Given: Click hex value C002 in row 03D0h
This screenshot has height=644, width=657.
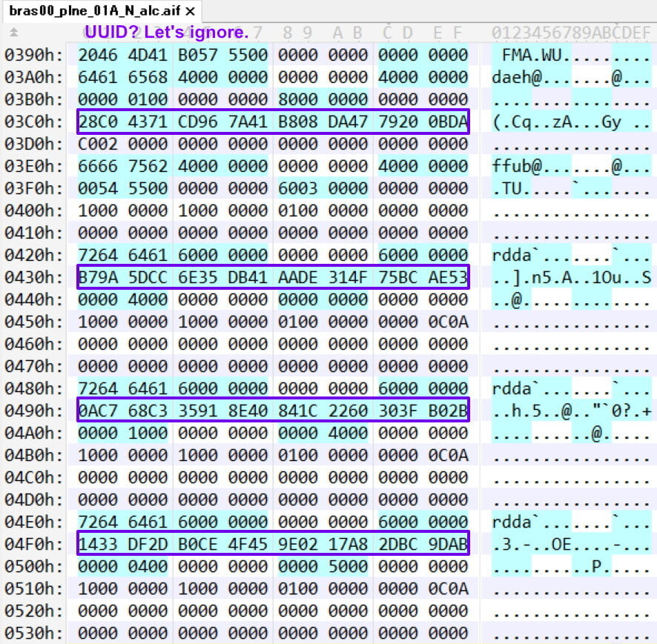Looking at the screenshot, I should tap(98, 144).
